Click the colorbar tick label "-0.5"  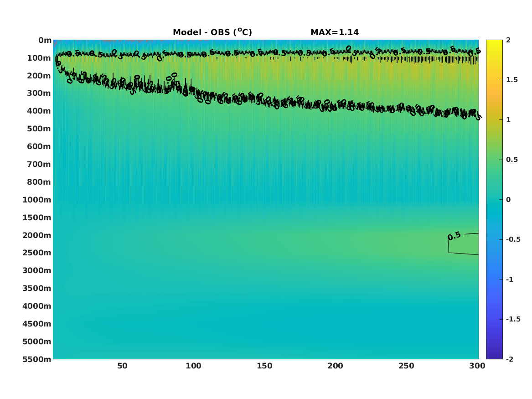(513, 239)
